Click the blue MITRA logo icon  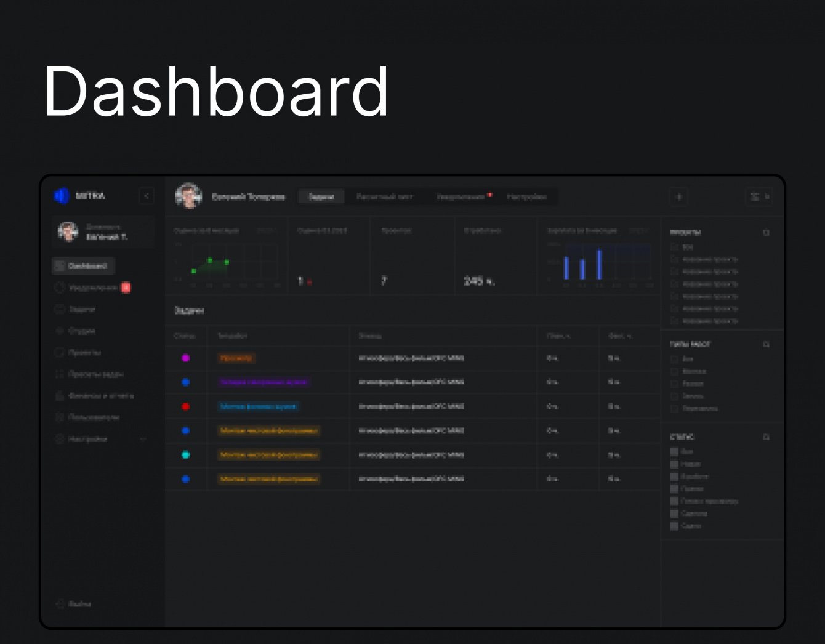[62, 196]
